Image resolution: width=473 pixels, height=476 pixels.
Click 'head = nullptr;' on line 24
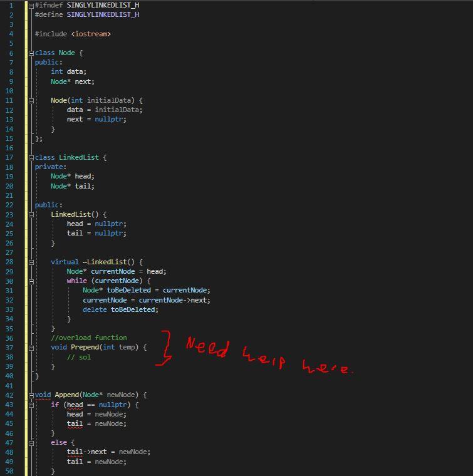pyautogui.click(x=96, y=224)
